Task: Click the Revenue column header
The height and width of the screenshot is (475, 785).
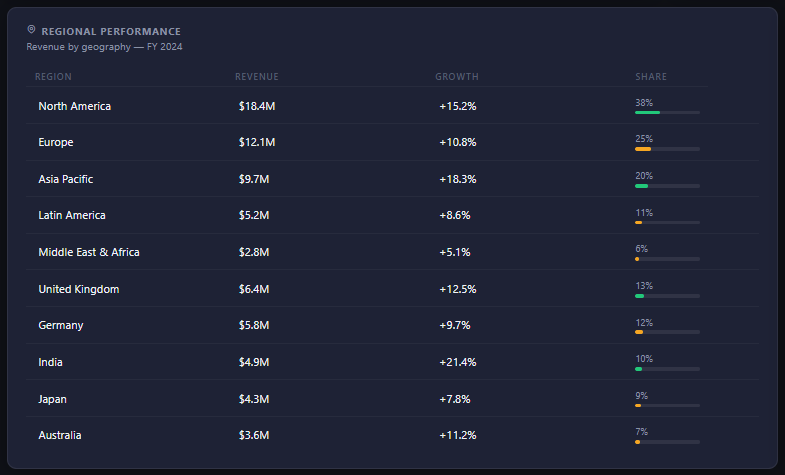Action: coord(257,77)
